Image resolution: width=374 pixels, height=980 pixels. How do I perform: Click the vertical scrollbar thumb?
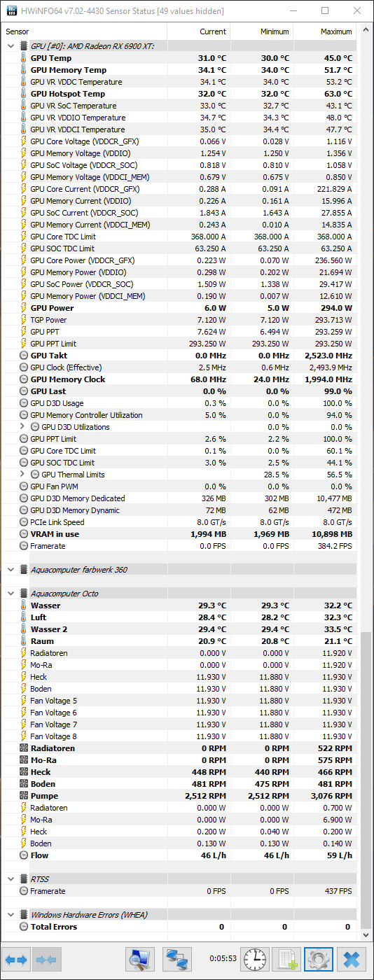tap(366, 780)
